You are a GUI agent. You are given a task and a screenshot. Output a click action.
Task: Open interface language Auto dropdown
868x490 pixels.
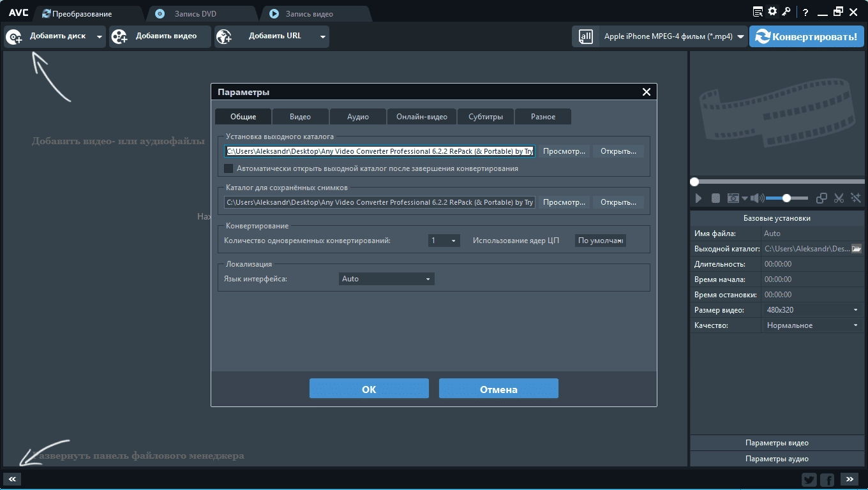coord(387,279)
